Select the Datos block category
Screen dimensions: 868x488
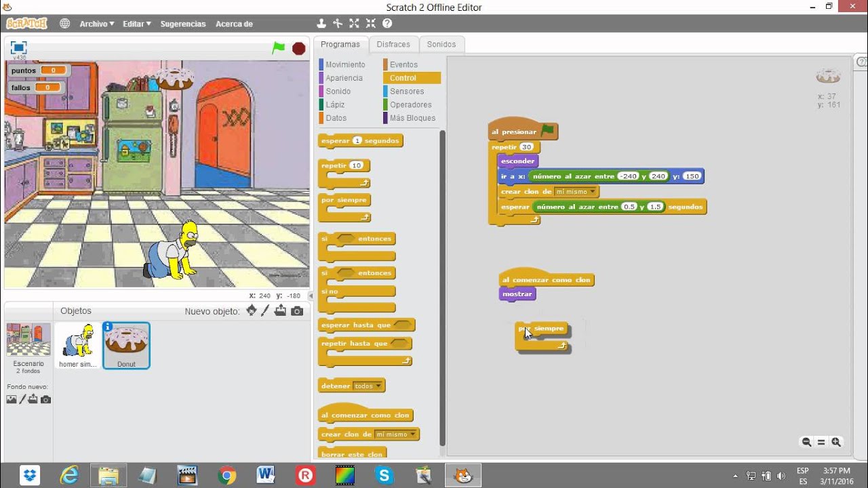click(x=336, y=118)
